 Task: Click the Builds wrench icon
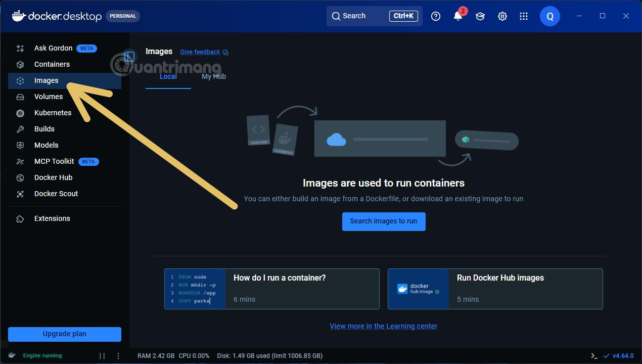[x=20, y=129]
